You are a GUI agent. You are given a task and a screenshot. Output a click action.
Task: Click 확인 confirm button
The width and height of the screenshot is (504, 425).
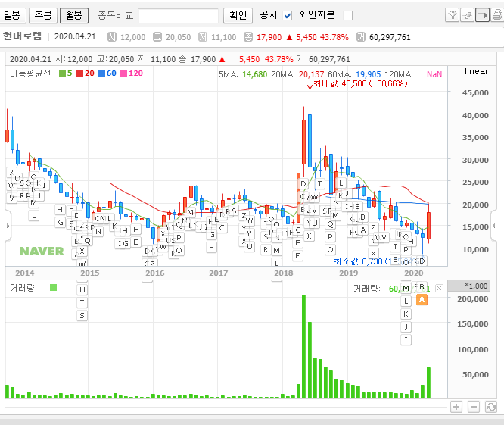(x=238, y=15)
